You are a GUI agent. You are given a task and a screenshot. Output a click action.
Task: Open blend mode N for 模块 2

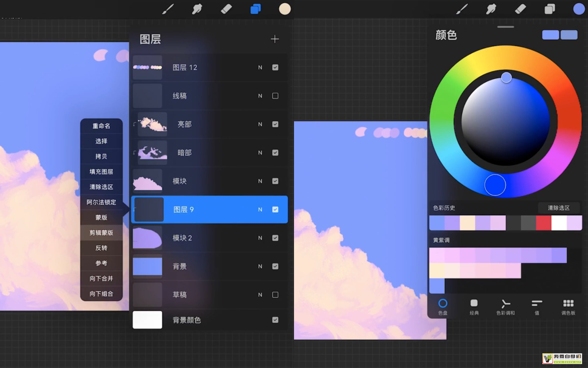point(260,238)
